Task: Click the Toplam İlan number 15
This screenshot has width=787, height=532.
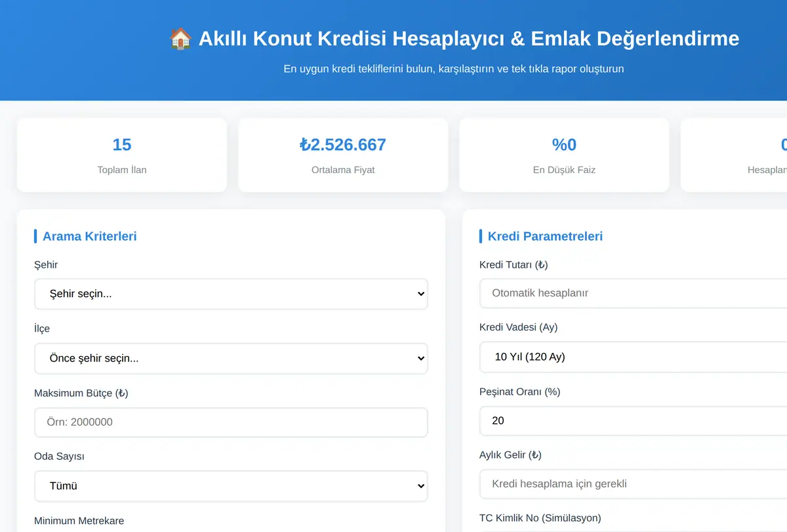Action: [x=122, y=144]
